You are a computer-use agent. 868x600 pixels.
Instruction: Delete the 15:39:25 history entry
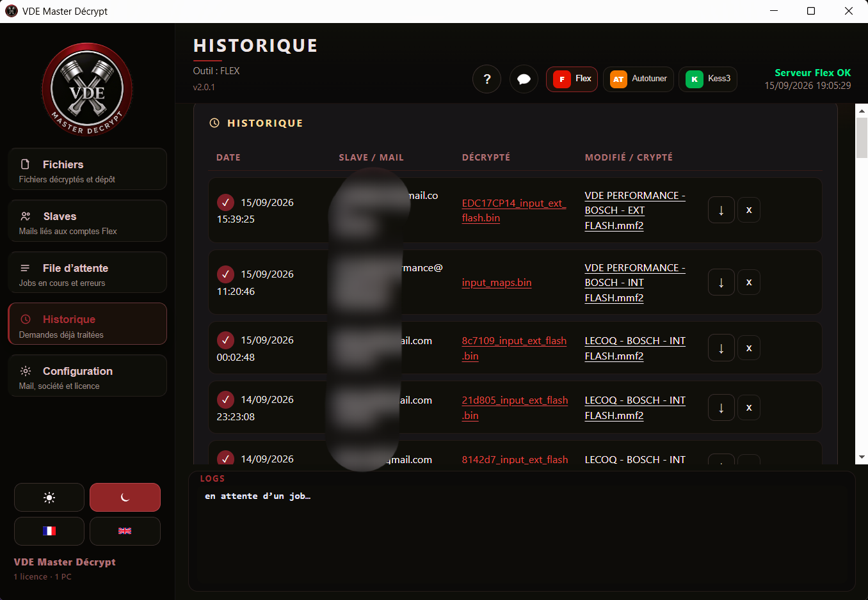pos(749,210)
